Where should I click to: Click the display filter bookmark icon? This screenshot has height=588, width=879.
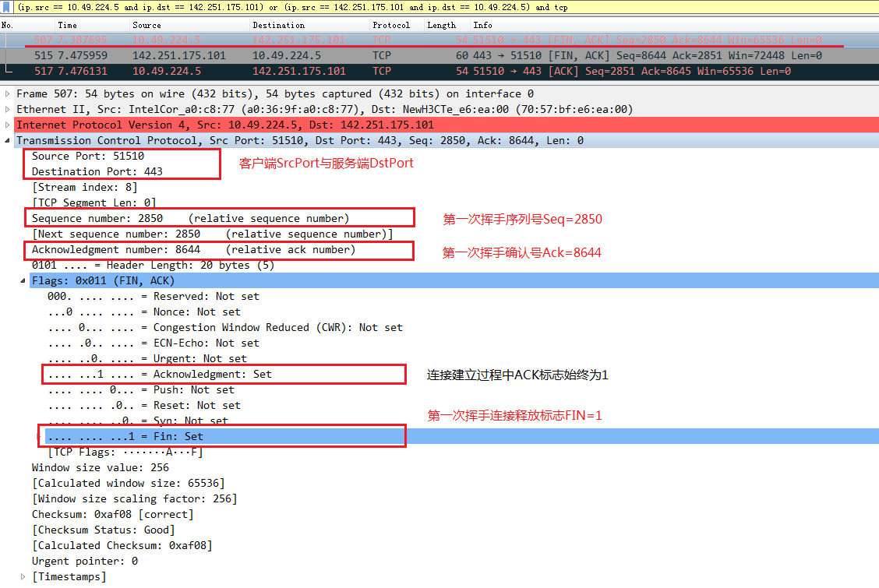point(8,7)
